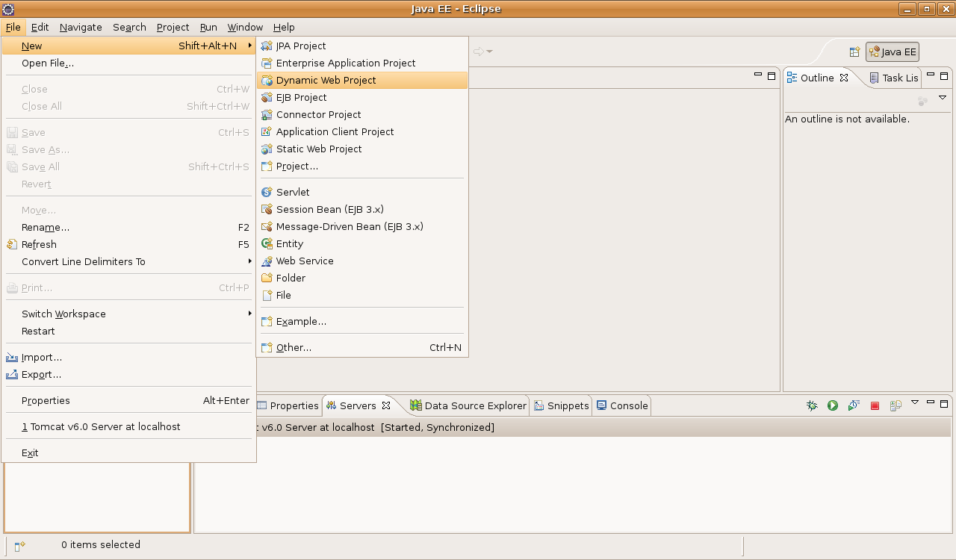Viewport: 956px width, 560px height.
Task: Pick Connector Project from submenu
Action: click(362, 114)
